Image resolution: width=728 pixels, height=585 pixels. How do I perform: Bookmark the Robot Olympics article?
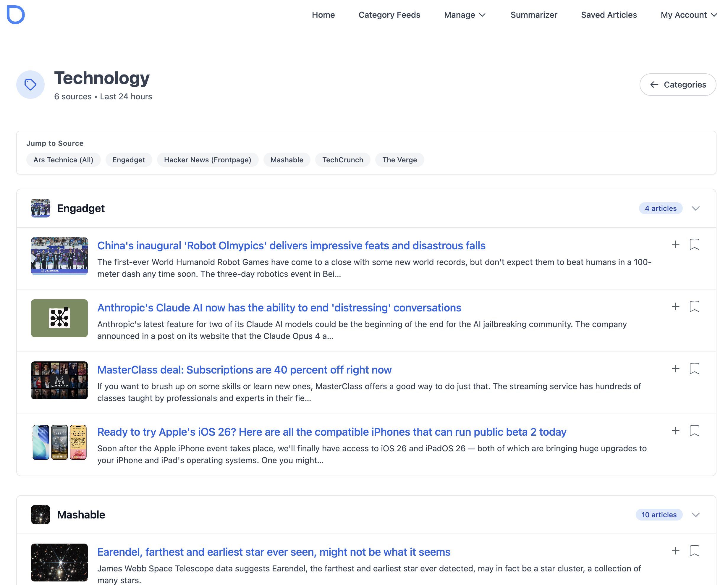pyautogui.click(x=694, y=244)
